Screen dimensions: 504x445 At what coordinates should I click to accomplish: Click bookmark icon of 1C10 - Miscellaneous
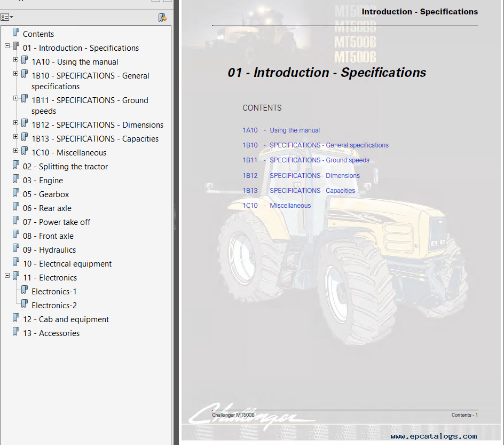pos(25,151)
